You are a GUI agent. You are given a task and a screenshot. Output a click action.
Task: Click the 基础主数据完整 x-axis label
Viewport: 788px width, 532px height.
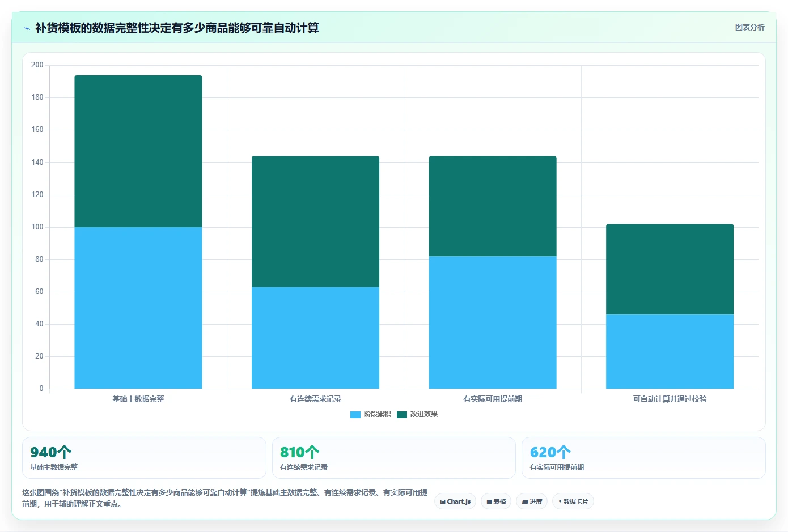[x=138, y=399]
